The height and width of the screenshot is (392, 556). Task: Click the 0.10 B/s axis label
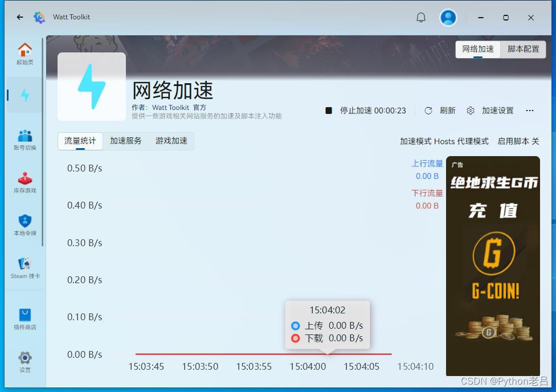click(x=84, y=317)
